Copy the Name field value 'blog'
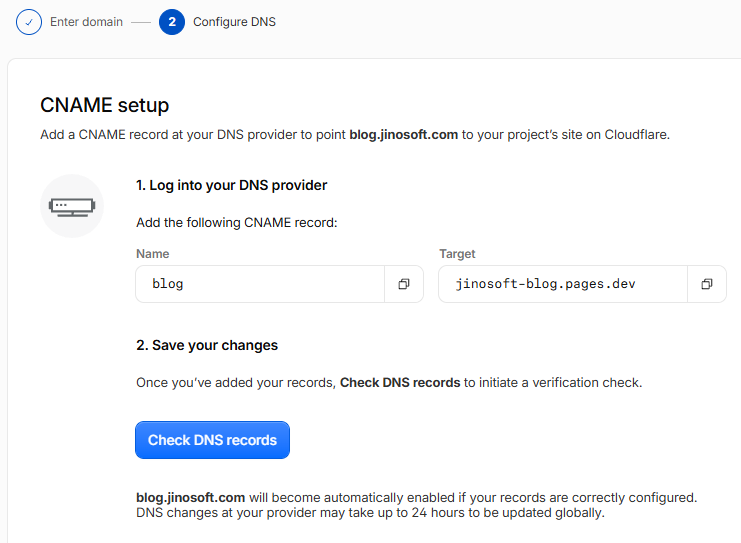Viewport: 741px width, 543px height. (404, 284)
